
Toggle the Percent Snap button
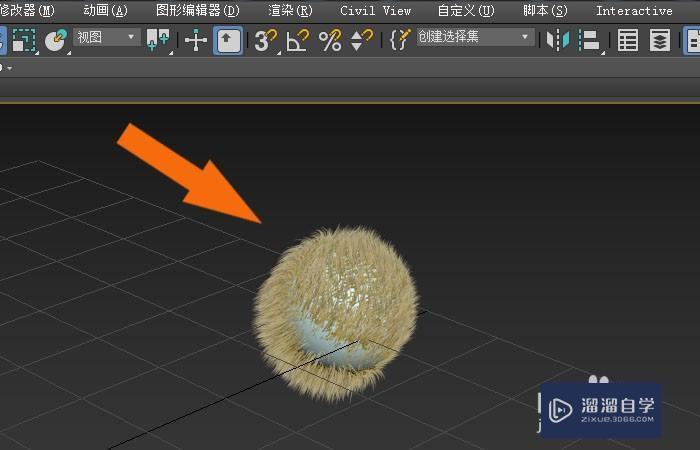[330, 40]
